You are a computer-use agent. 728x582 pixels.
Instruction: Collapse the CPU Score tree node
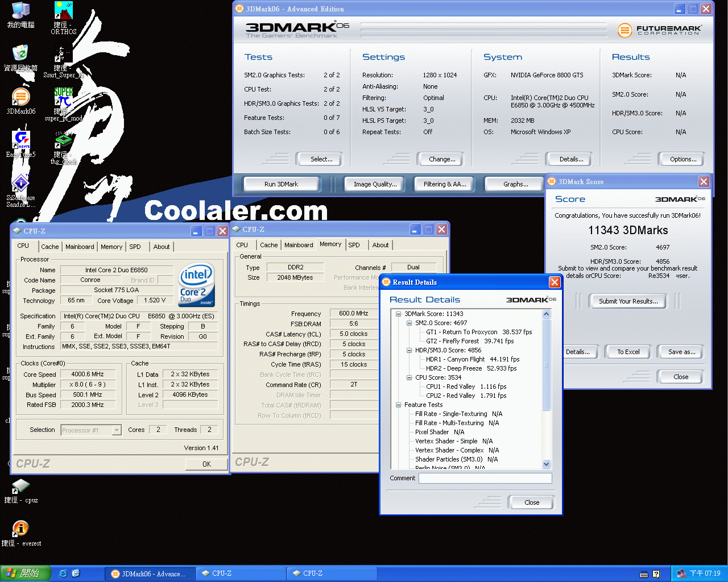coord(409,378)
